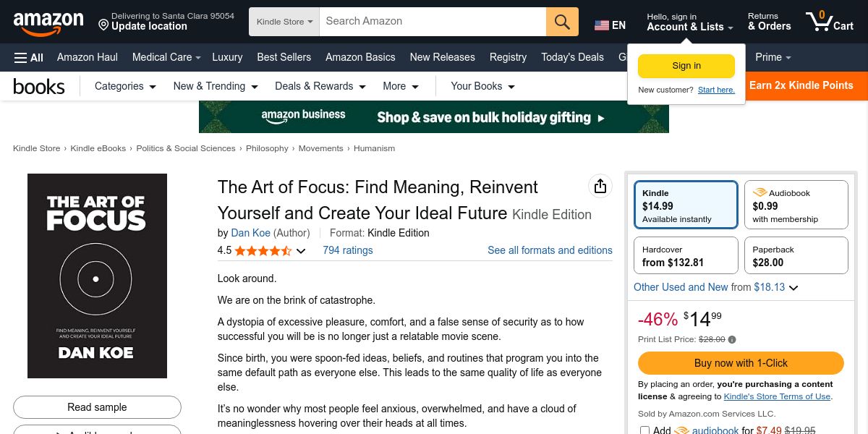Click the info icon near Print List Price
The height and width of the screenshot is (434, 868).
[x=732, y=339]
